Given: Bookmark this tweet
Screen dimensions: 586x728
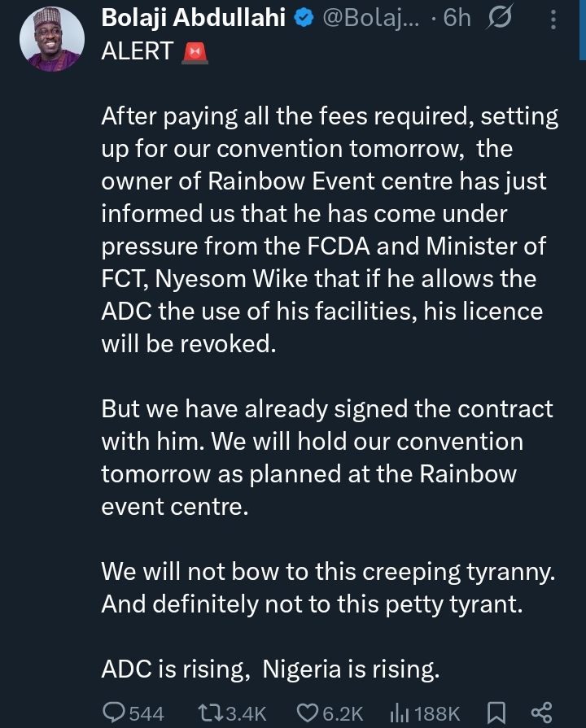Looking at the screenshot, I should click(x=496, y=713).
